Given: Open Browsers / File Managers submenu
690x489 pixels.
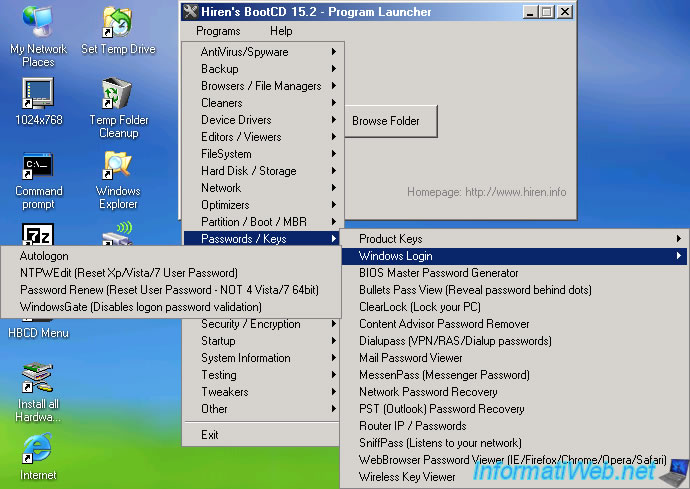Looking at the screenshot, I should coord(262,86).
